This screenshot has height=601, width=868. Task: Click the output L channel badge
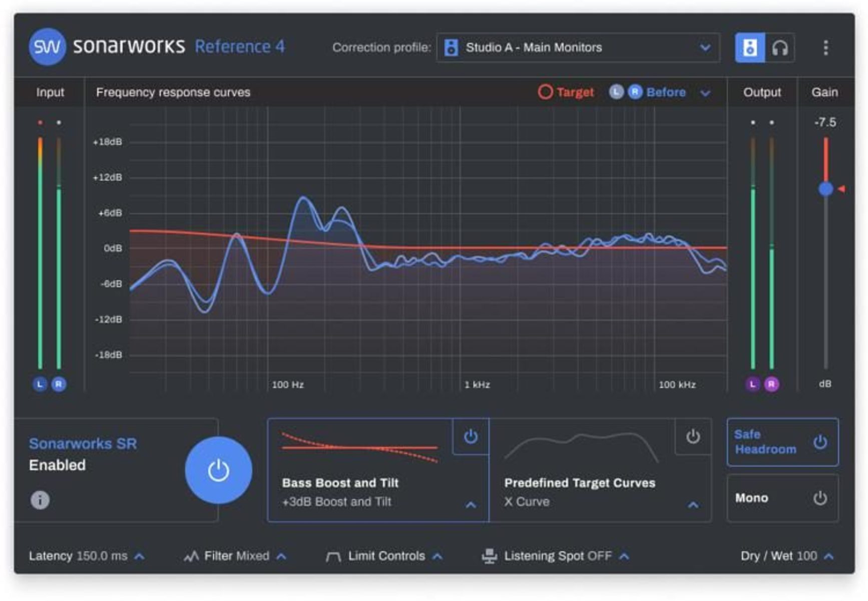click(x=752, y=384)
